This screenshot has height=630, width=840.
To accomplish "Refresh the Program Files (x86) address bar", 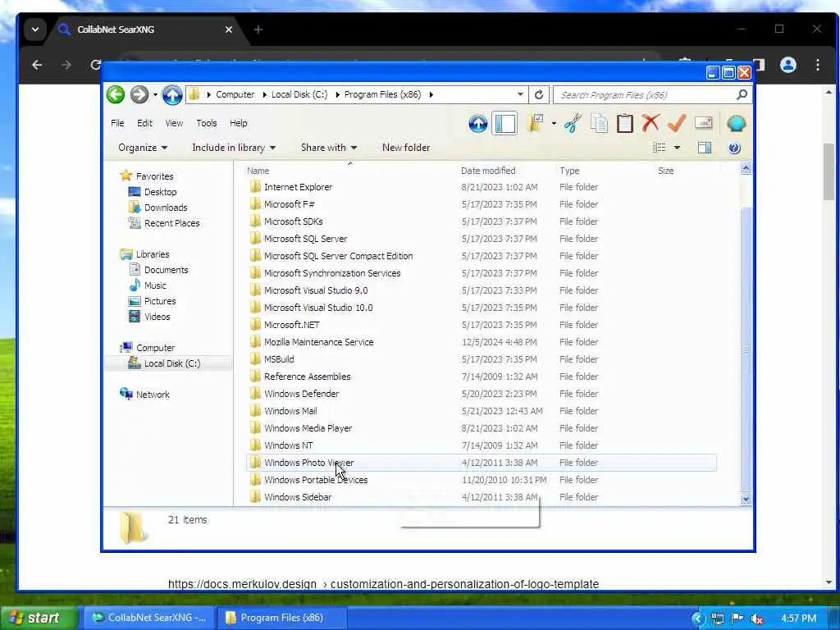I will click(539, 95).
